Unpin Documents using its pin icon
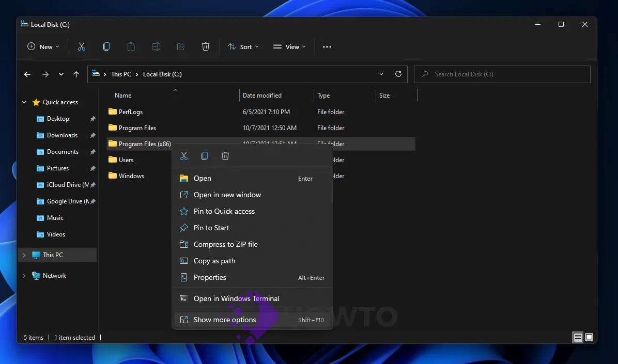Image resolution: width=618 pixels, height=364 pixels. [x=92, y=152]
